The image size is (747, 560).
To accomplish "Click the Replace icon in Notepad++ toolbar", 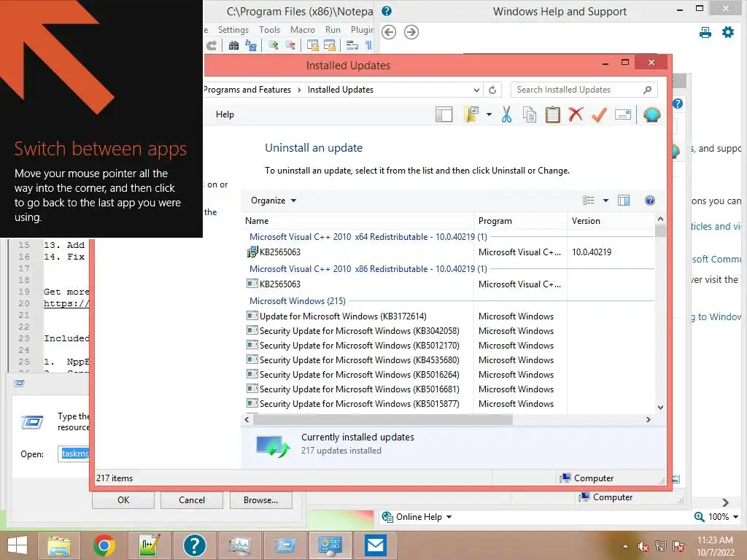I will [x=251, y=45].
